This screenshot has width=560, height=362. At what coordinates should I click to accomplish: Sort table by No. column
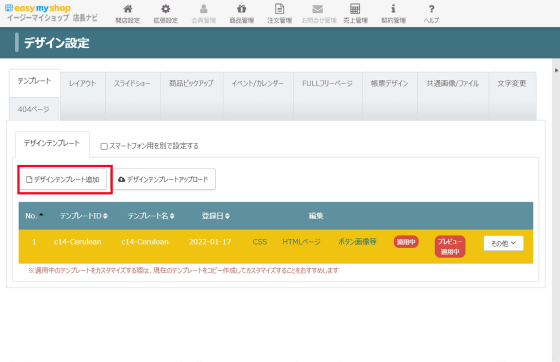(34, 216)
